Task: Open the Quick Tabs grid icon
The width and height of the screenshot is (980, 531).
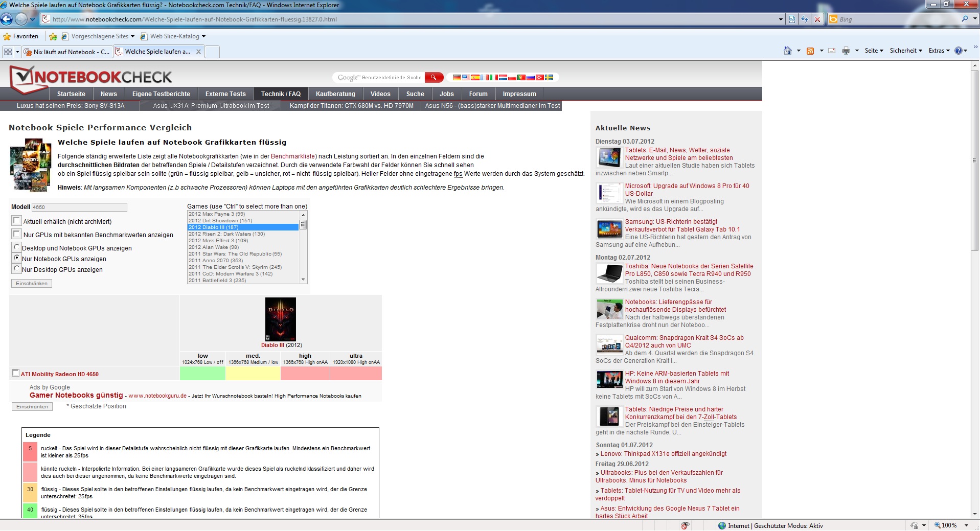Action: tap(8, 52)
